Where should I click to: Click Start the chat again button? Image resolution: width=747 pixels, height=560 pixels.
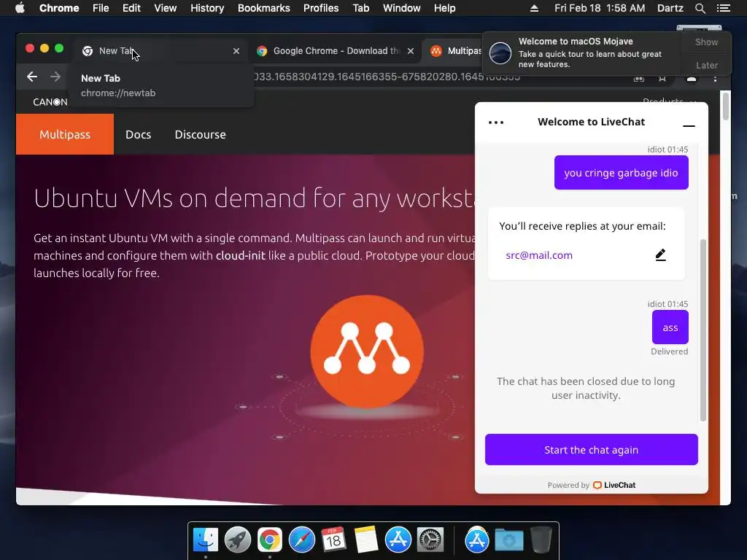point(591,449)
